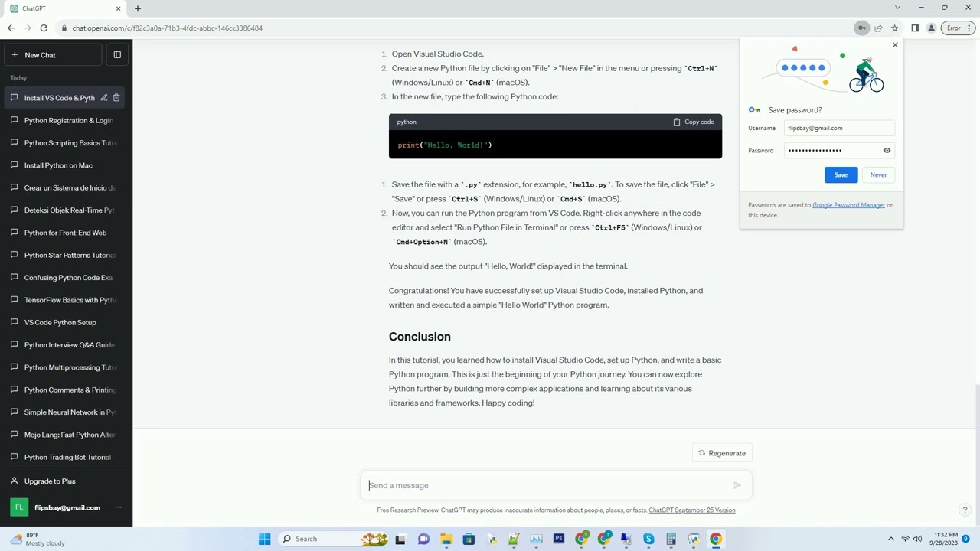Open the Chrome side panel
Image resolution: width=980 pixels, height=551 pixels.
pyautogui.click(x=915, y=28)
